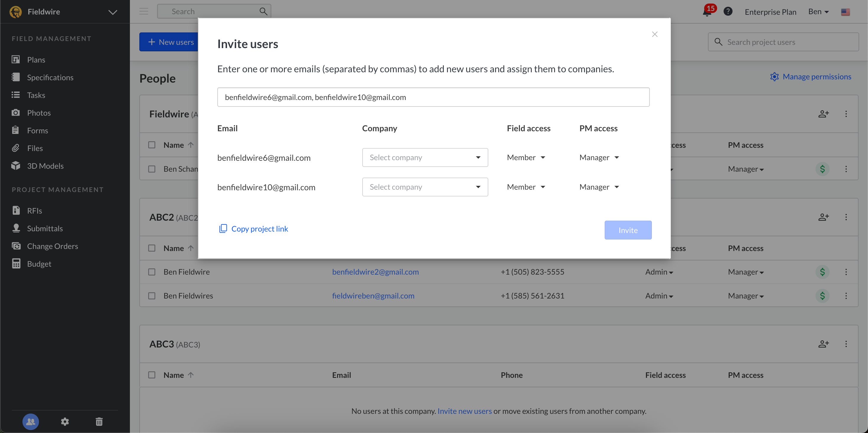Change PM access for benfieldwire10@gmail.com
This screenshot has height=433, width=868.
pyautogui.click(x=599, y=187)
